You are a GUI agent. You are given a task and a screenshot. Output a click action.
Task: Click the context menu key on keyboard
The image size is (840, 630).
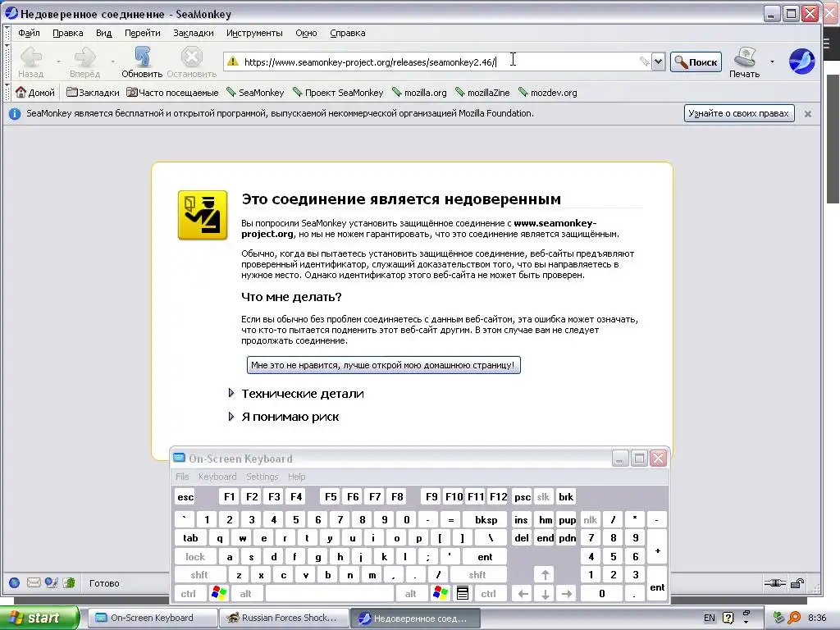point(463,593)
